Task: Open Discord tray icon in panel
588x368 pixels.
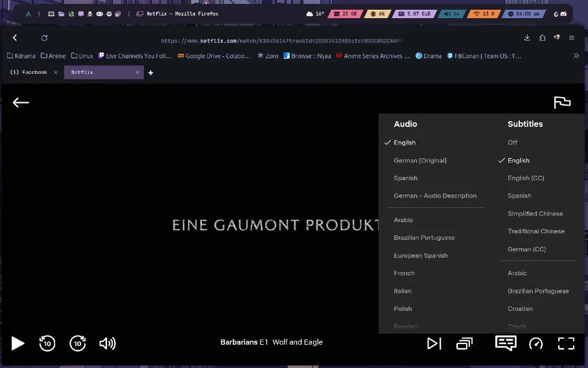Action: [x=563, y=14]
